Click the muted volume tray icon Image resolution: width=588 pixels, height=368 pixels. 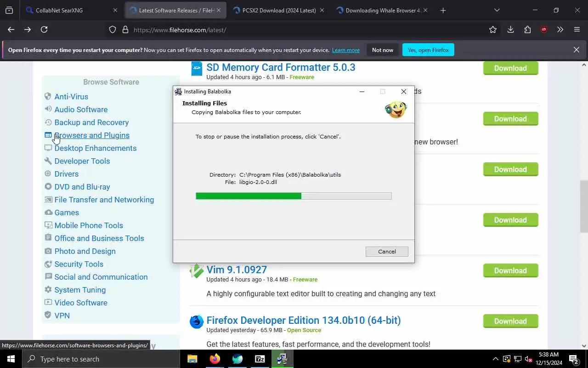click(529, 359)
